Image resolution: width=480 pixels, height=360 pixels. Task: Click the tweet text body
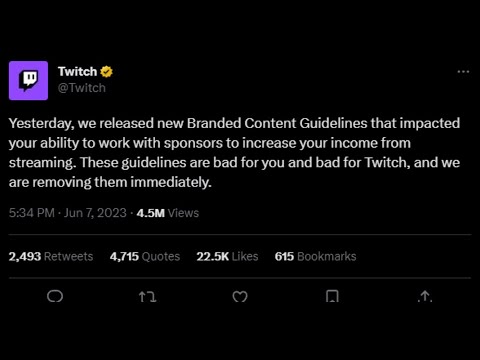[x=234, y=153]
